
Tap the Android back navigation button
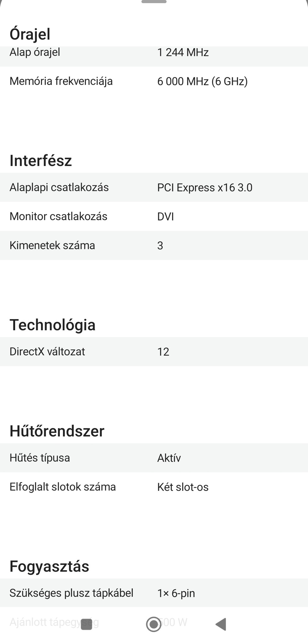pos(221,624)
